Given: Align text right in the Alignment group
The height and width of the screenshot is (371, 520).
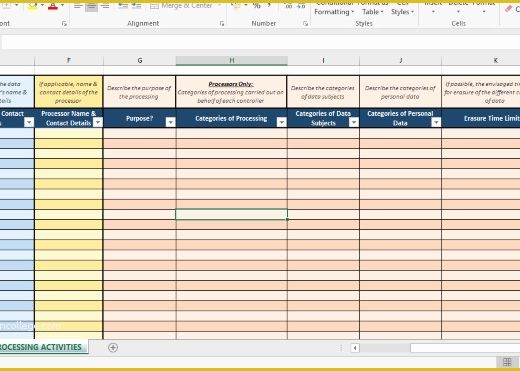Looking at the screenshot, I should (x=105, y=6).
